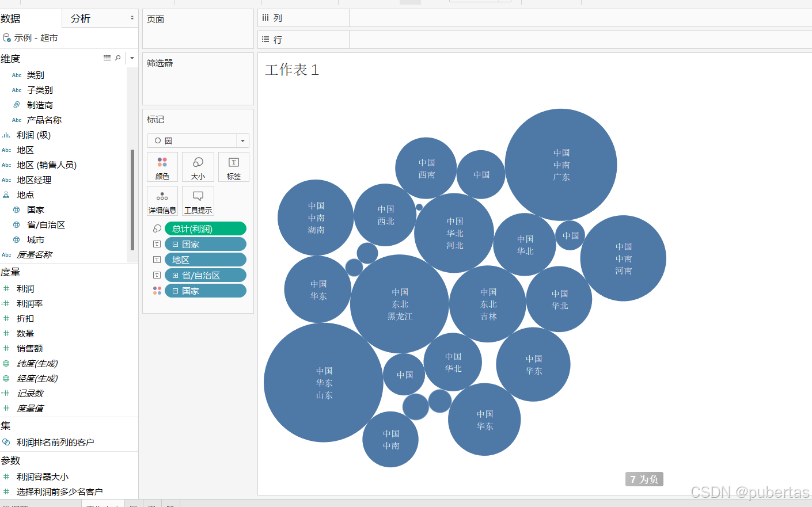The width and height of the screenshot is (812, 507).
Task: Select the 地区 (销售人员) field
Action: pyautogui.click(x=47, y=165)
